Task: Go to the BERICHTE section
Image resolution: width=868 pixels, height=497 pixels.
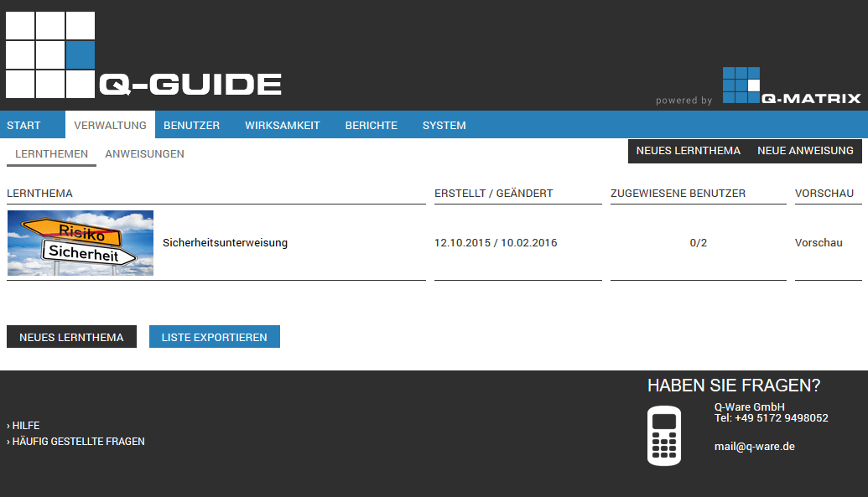Action: 371,125
